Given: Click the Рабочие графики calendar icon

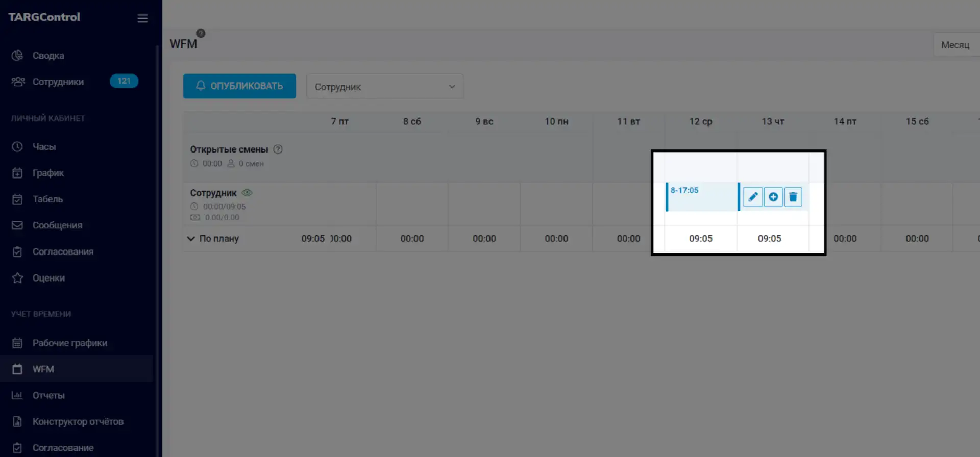Looking at the screenshot, I should [x=17, y=343].
